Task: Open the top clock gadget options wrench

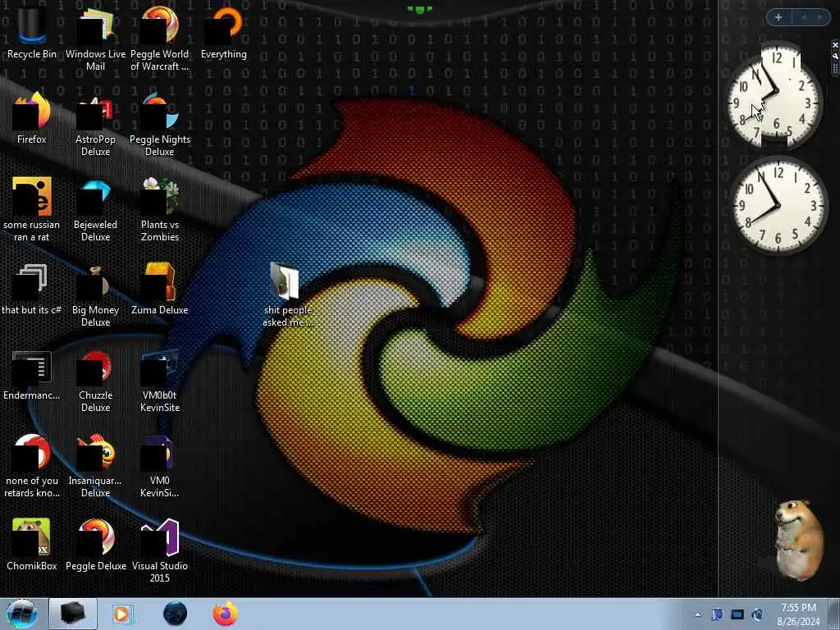Action: (x=835, y=56)
